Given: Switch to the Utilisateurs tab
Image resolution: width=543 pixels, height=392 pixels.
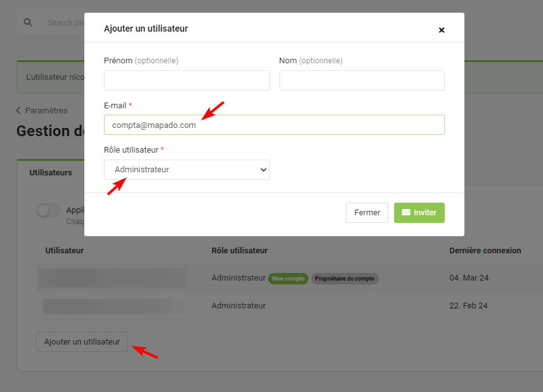Looking at the screenshot, I should point(51,172).
